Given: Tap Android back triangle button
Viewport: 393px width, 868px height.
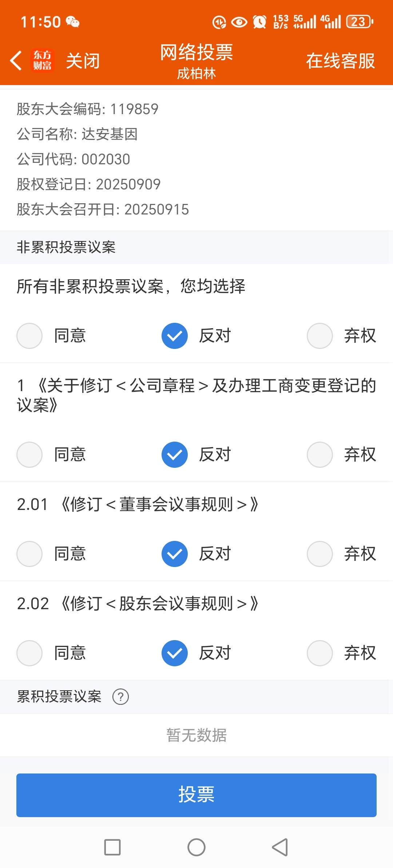Looking at the screenshot, I should (x=280, y=847).
